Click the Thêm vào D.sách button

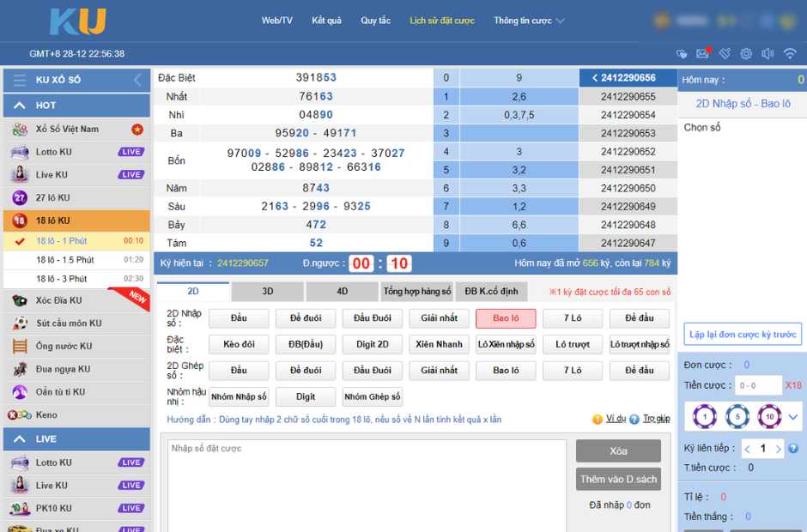tap(617, 480)
